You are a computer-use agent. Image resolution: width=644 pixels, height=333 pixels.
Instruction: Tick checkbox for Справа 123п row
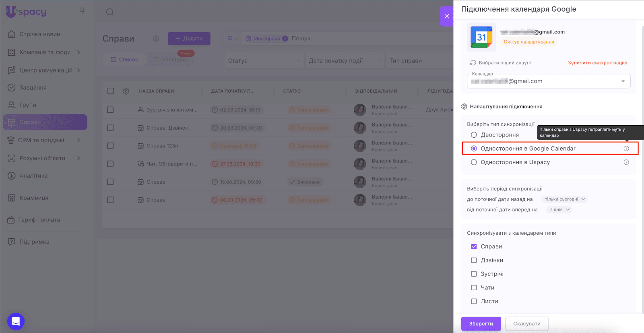110,146
